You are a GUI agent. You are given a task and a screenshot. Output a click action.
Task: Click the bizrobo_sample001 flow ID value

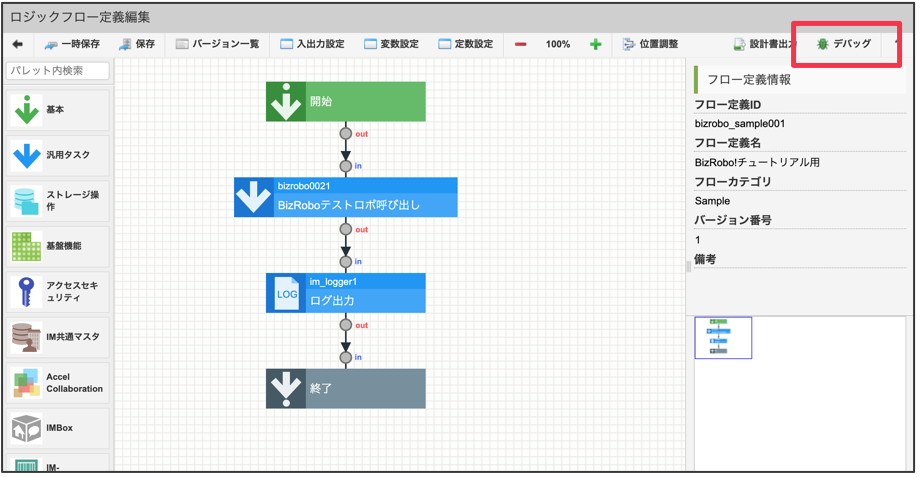point(739,124)
